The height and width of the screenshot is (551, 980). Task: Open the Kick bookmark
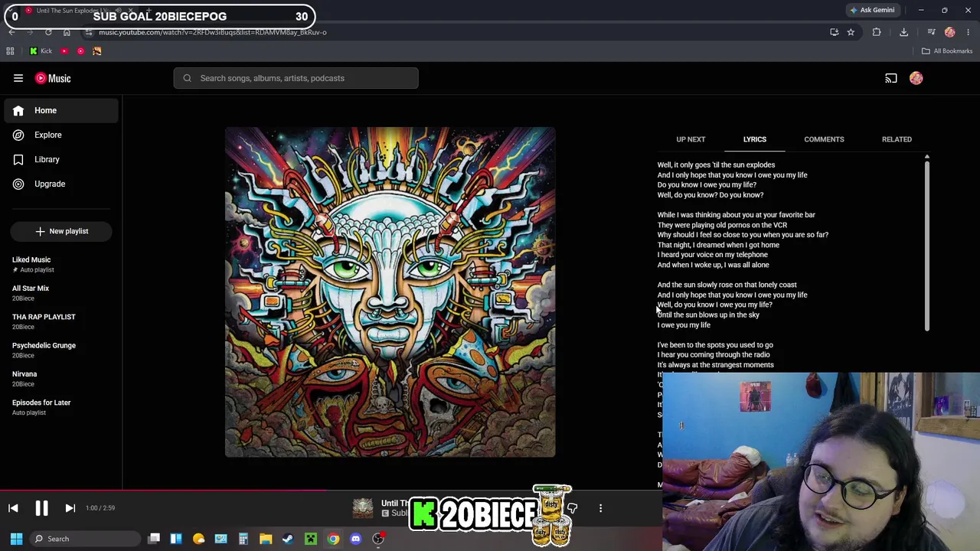pyautogui.click(x=41, y=51)
